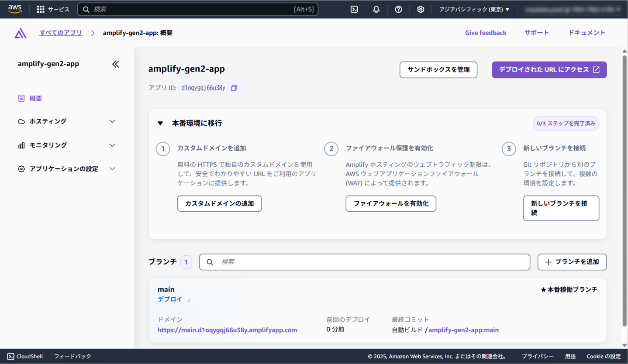Open the notifications bell
628x364 pixels.
click(376, 9)
